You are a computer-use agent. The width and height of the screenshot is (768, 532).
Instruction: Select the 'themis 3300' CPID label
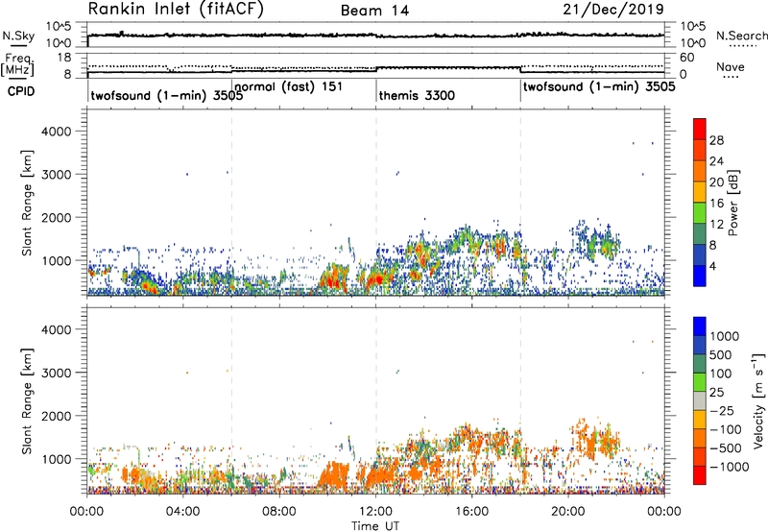coord(417,95)
